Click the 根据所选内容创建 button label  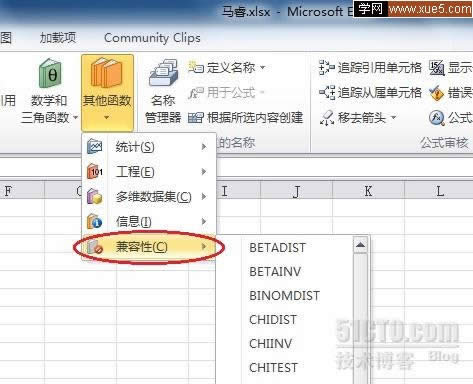pos(255,118)
